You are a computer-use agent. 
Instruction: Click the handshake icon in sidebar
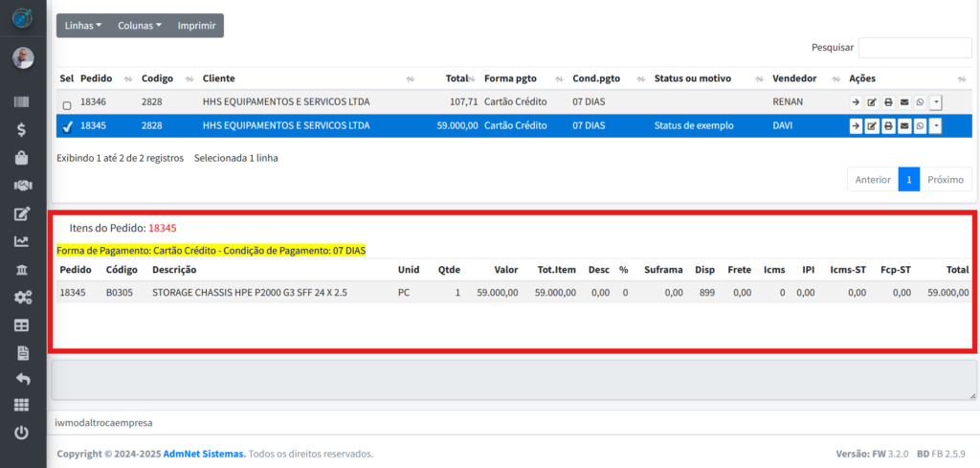(22, 186)
